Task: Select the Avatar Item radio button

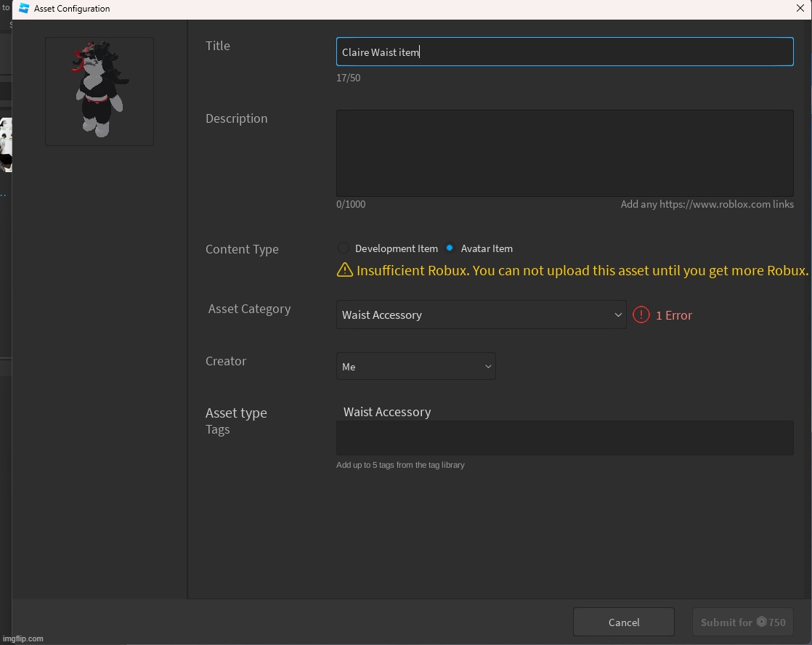Action: tap(450, 248)
